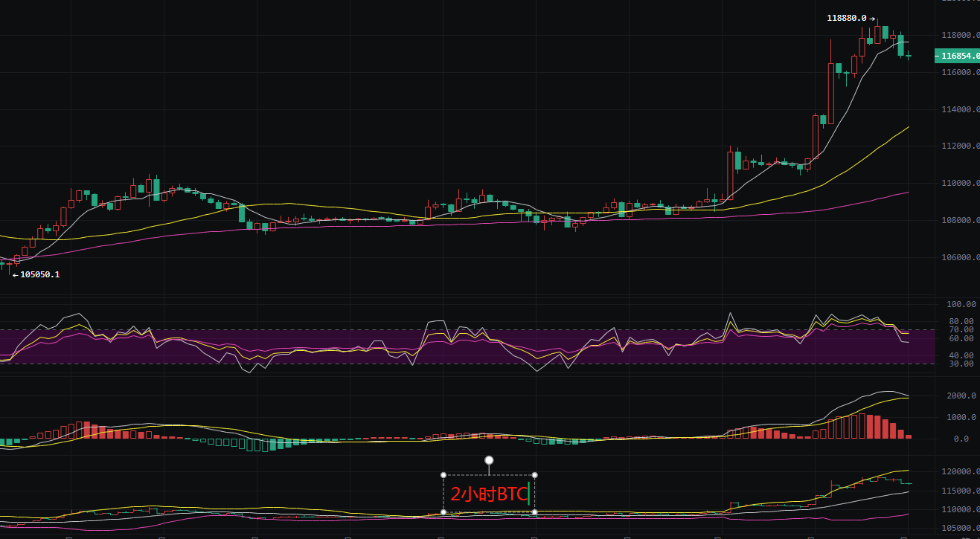Place cursor in the red 2小时BTC text
The image size is (980, 539).
pos(488,494)
